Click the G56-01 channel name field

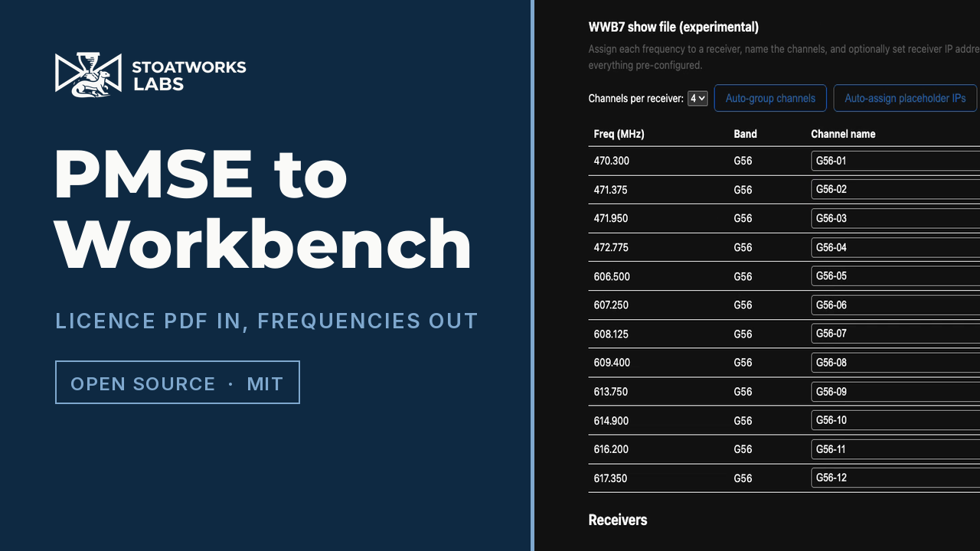pos(896,161)
